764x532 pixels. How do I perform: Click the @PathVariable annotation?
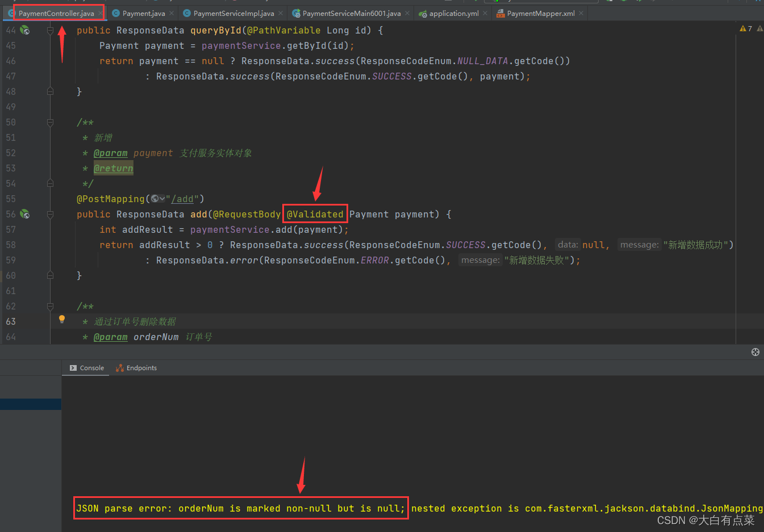283,30
